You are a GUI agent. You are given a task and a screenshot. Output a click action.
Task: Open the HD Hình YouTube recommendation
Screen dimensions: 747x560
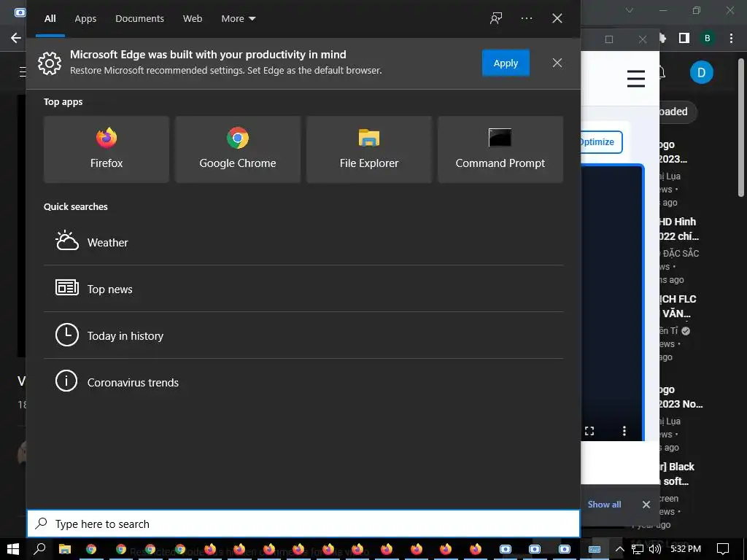[x=679, y=229]
